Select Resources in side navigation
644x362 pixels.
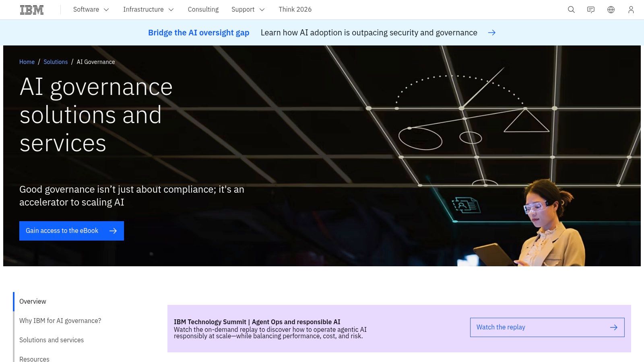tap(34, 359)
